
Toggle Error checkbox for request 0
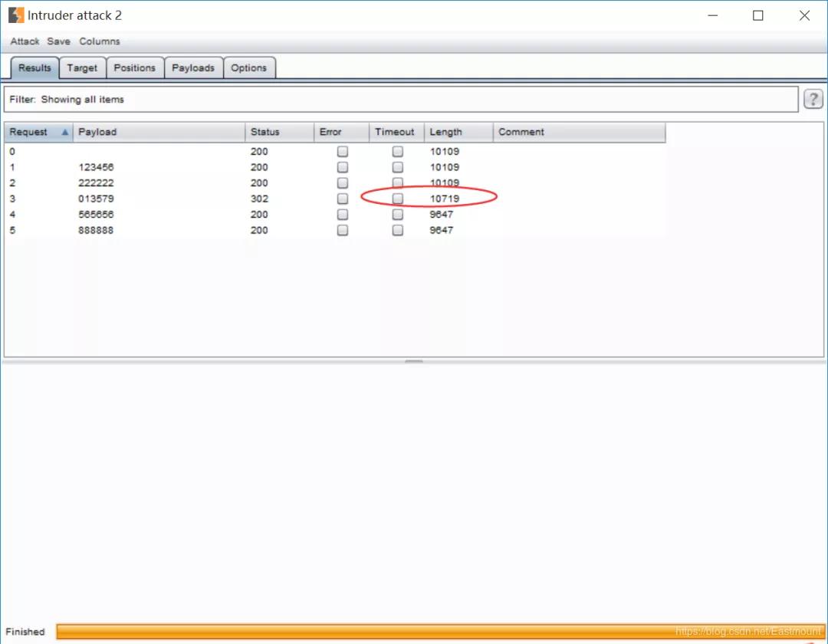[x=343, y=152]
